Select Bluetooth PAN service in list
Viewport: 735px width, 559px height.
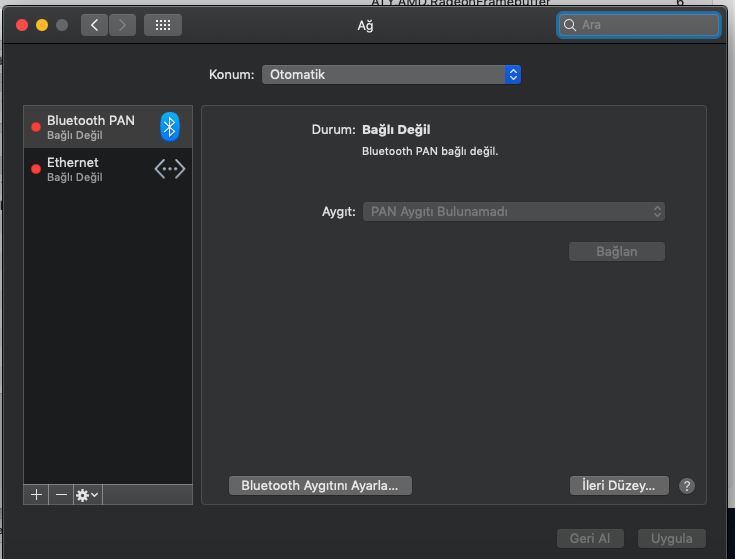pos(90,126)
